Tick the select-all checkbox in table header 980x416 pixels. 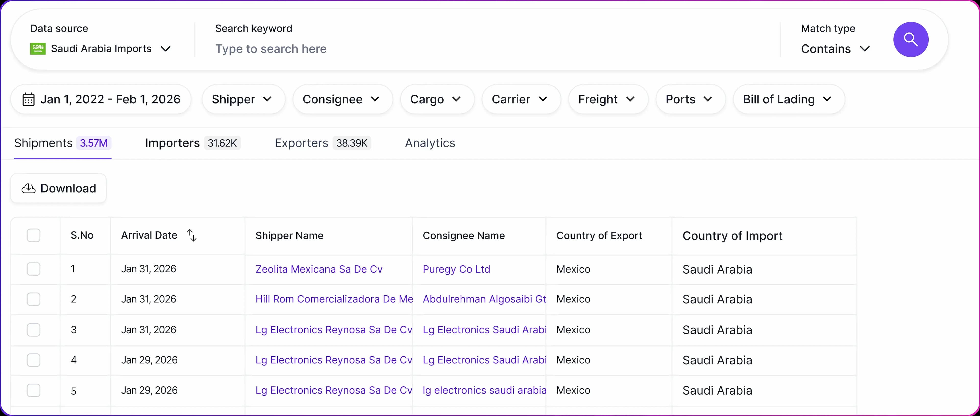coord(33,235)
